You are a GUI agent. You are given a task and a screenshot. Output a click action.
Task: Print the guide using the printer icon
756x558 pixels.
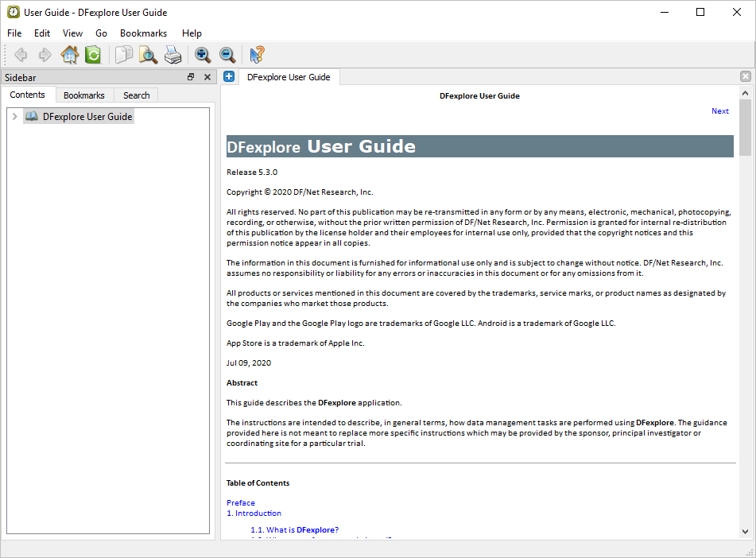pyautogui.click(x=173, y=55)
